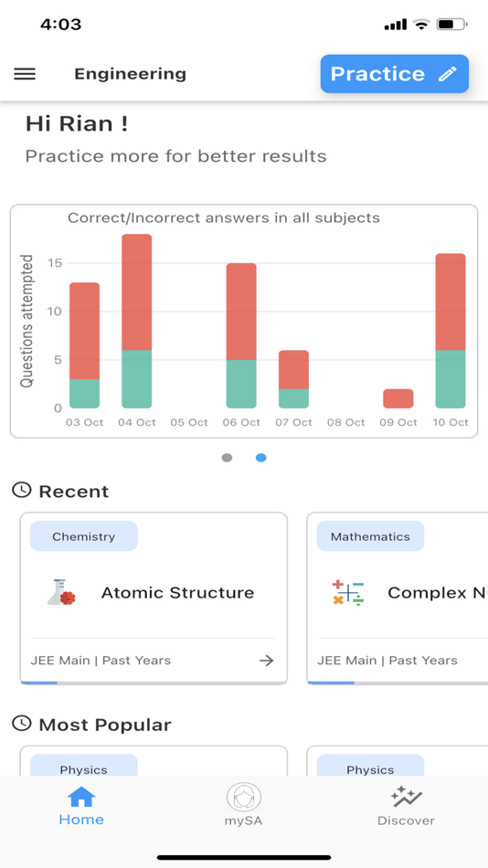Screen dimensions: 488x868
Task: Switch to the first chart page dot
Action: pyautogui.click(x=227, y=458)
